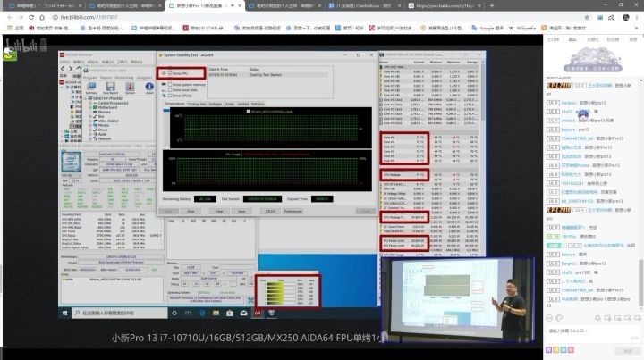Expand Motherboard tree node
This screenshot has width=644, height=360.
coord(90,107)
